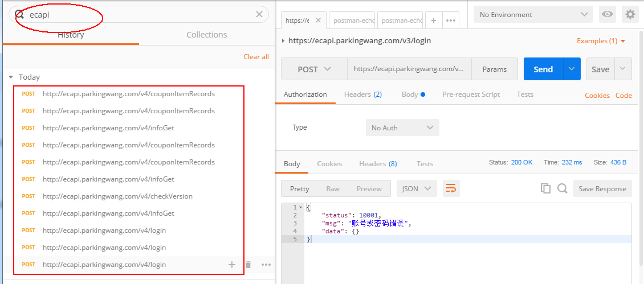Viewport: 644px width, 284px height.
Task: Open the response Cookies tab
Action: [329, 164]
